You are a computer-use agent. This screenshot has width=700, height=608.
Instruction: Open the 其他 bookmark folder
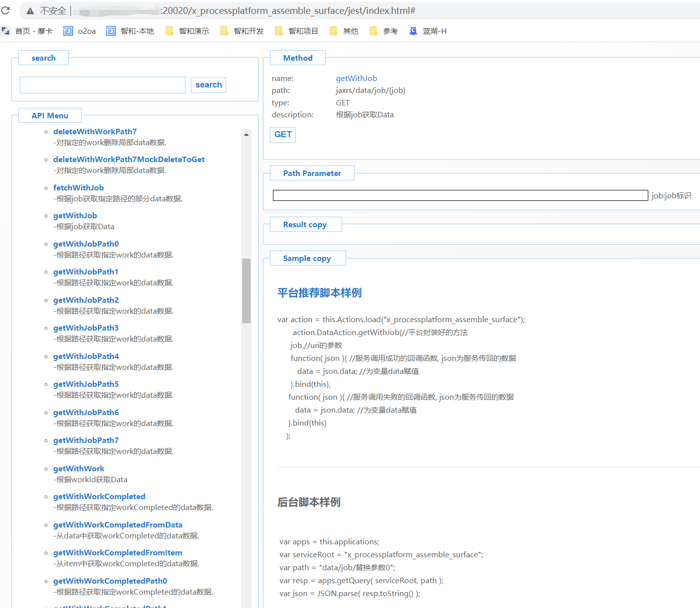point(344,31)
